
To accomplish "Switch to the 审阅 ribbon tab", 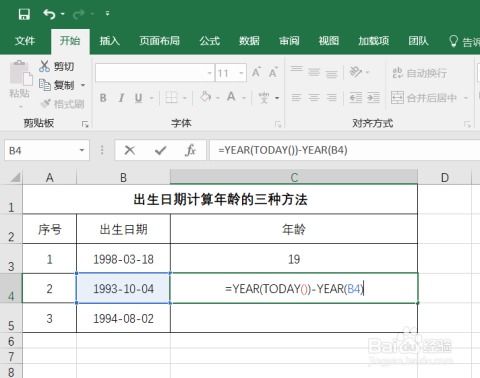I will tap(289, 41).
